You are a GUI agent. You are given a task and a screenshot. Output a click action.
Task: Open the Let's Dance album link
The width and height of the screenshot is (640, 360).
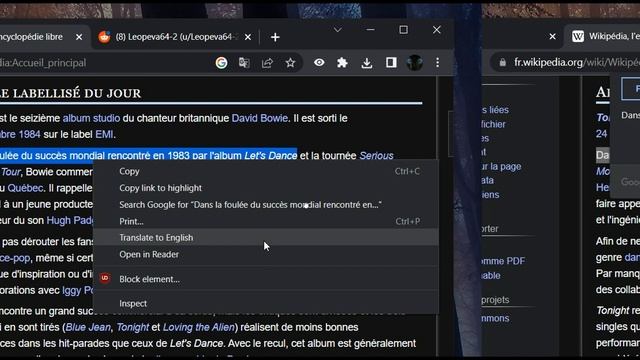[271, 156]
